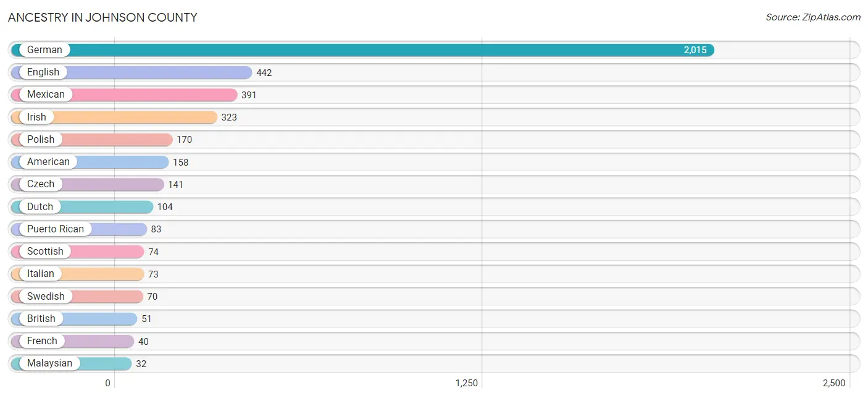Viewport: 868px width, 398px height.
Task: Click the x-axis label 0
Action: tap(107, 383)
